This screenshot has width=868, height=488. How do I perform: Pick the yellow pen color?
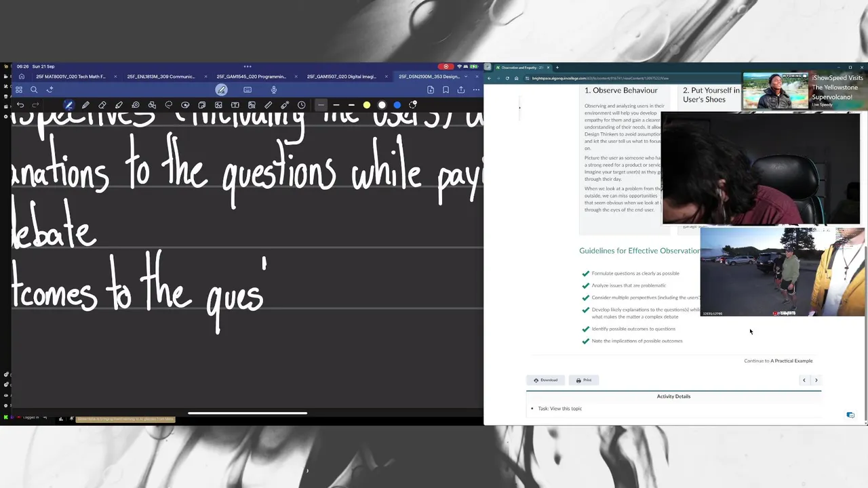click(x=367, y=105)
